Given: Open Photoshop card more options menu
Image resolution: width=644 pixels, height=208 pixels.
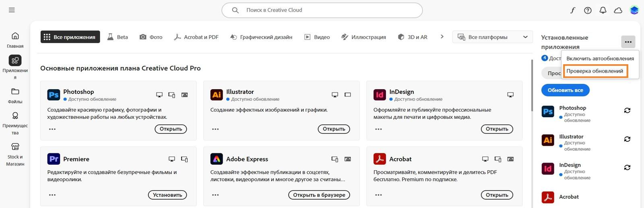Looking at the screenshot, I should pos(52,129).
